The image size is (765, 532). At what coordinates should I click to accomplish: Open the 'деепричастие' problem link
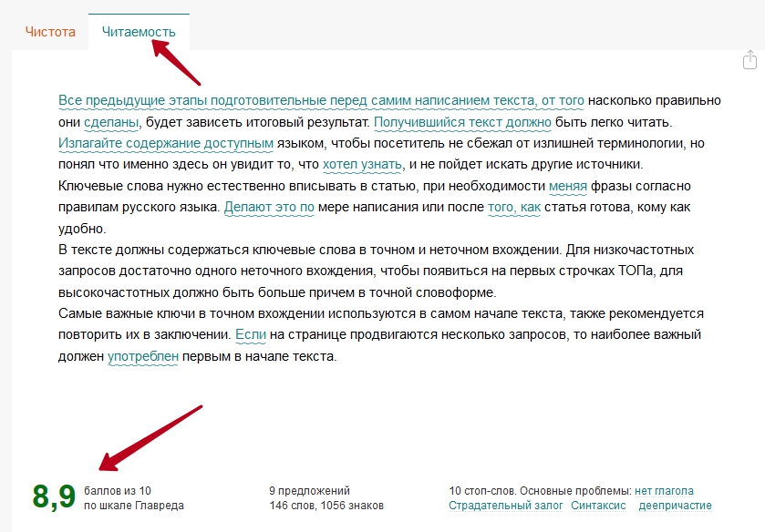pyautogui.click(x=676, y=506)
